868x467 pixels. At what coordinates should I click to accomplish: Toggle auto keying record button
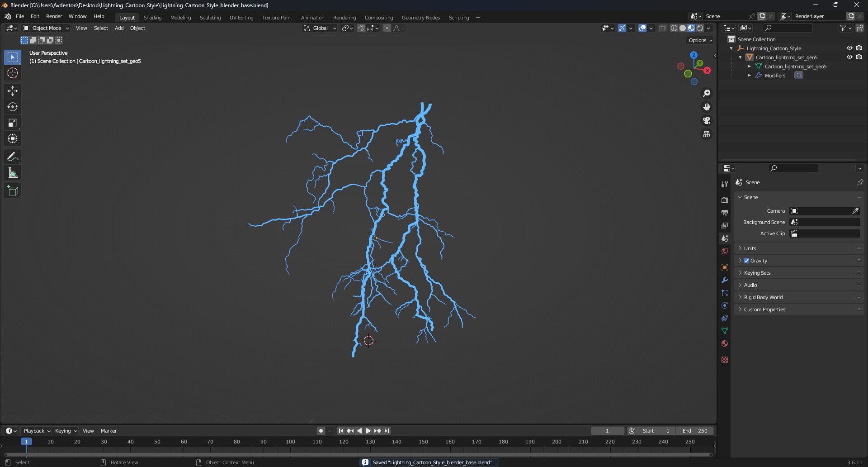coord(321,431)
